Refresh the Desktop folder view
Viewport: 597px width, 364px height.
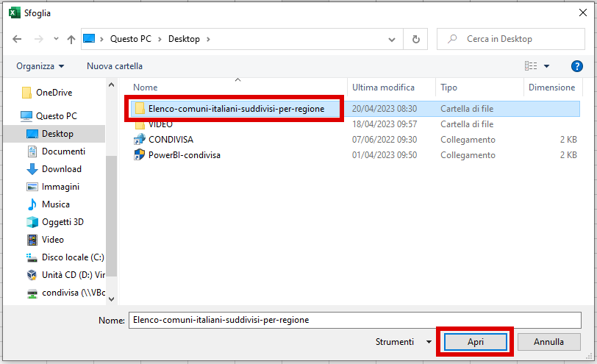(x=416, y=39)
